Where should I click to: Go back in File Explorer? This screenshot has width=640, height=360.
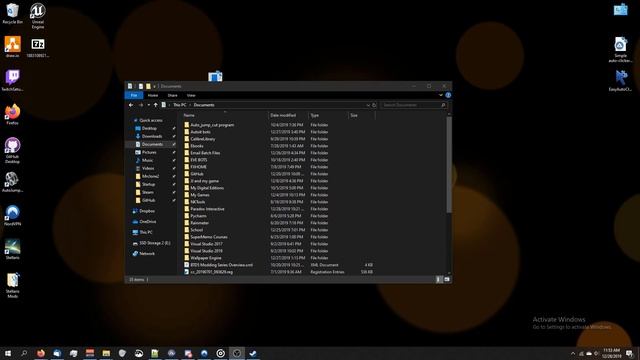click(x=131, y=105)
